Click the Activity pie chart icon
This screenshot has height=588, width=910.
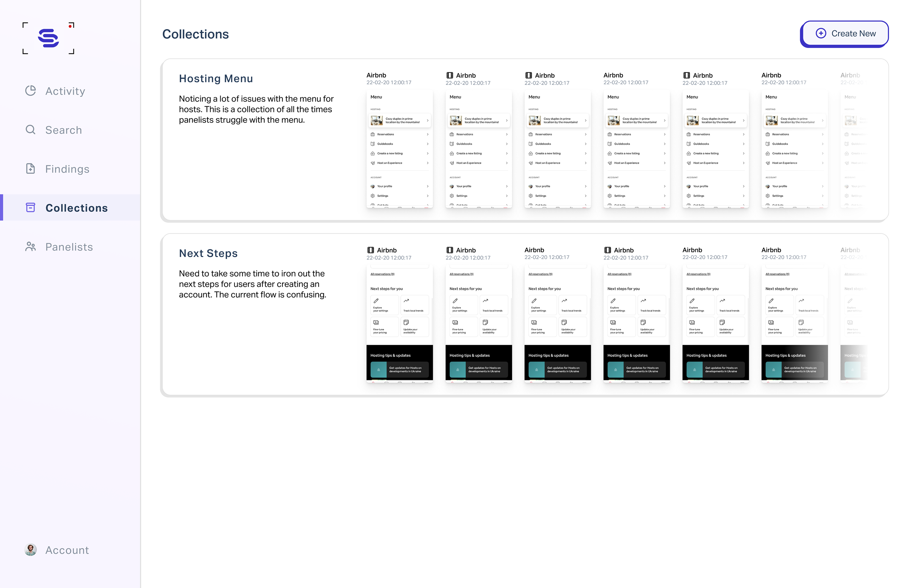click(31, 90)
